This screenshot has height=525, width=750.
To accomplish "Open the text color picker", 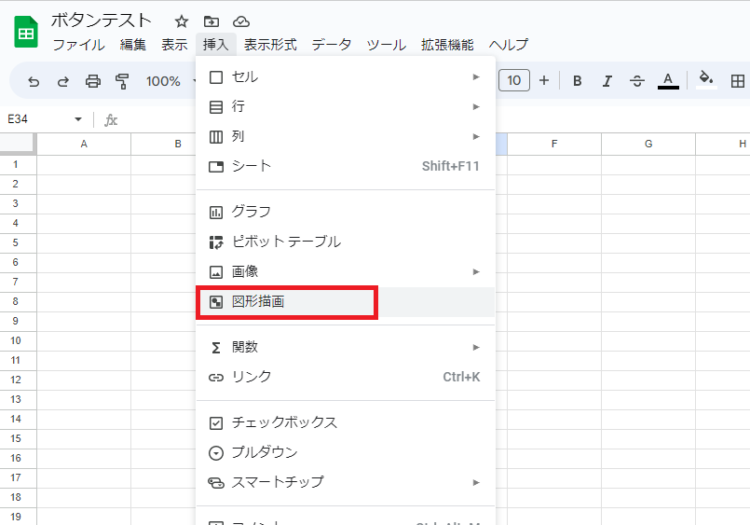I will (668, 80).
